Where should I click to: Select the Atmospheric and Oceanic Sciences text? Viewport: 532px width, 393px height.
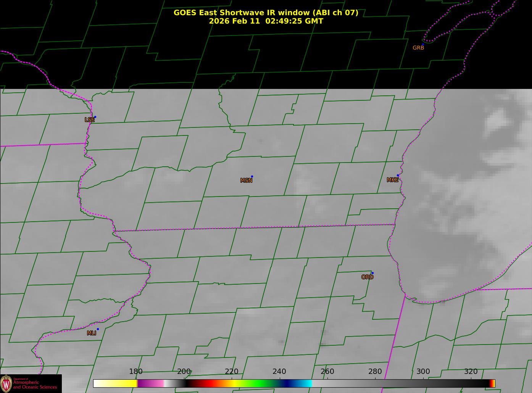[35, 385]
